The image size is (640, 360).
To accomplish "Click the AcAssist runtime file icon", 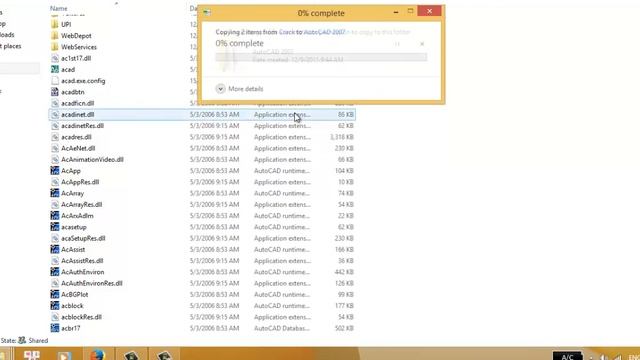I will point(55,249).
